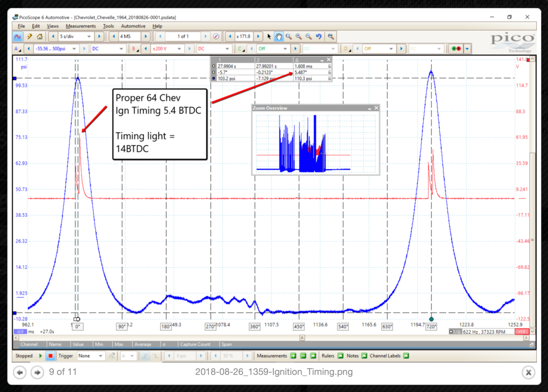This screenshot has height=392, width=548.
Task: Open the Automotive menu
Action: pyautogui.click(x=133, y=26)
